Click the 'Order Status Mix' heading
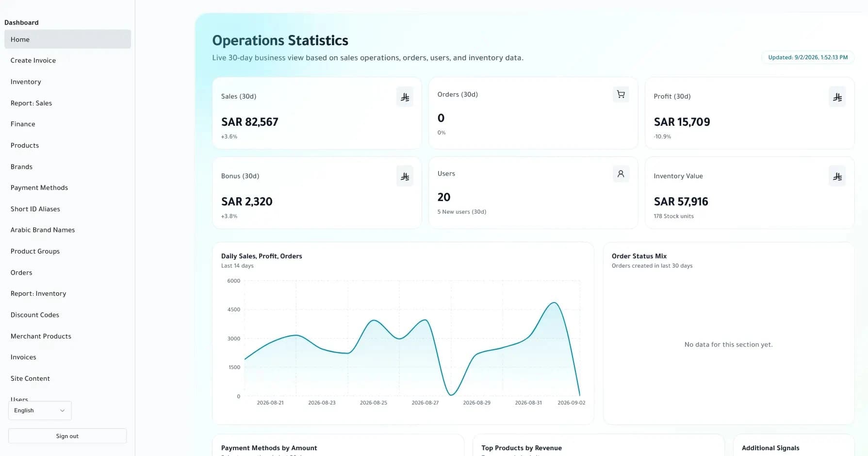The image size is (868, 456). pos(639,256)
